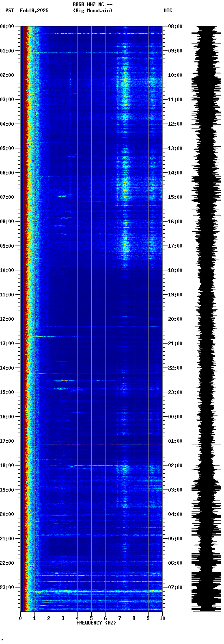Click the UTC-axis "01:00" time label
Viewport: 224px width, 644px height.
pyautogui.click(x=175, y=441)
